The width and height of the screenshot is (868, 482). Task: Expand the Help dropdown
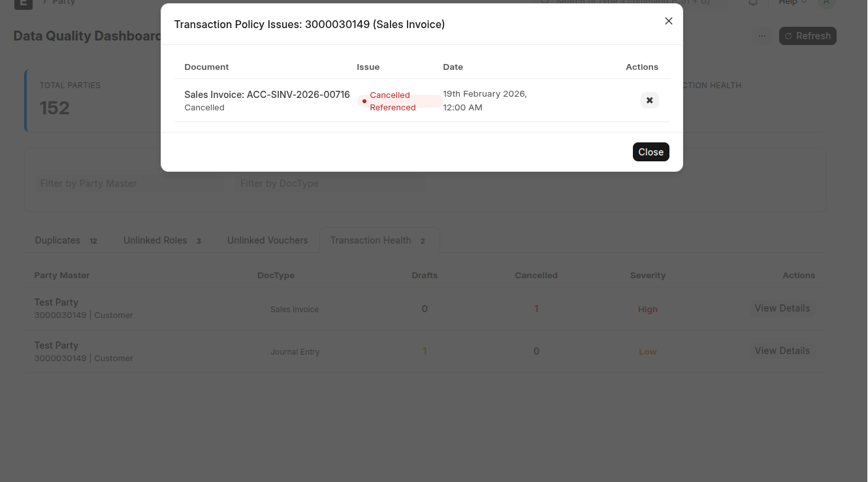(792, 3)
